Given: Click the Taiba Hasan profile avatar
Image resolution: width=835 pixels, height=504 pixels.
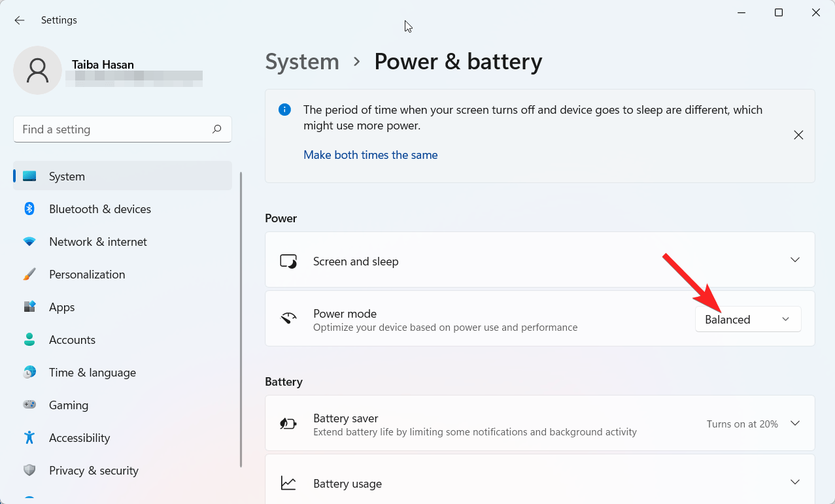Looking at the screenshot, I should [37, 70].
